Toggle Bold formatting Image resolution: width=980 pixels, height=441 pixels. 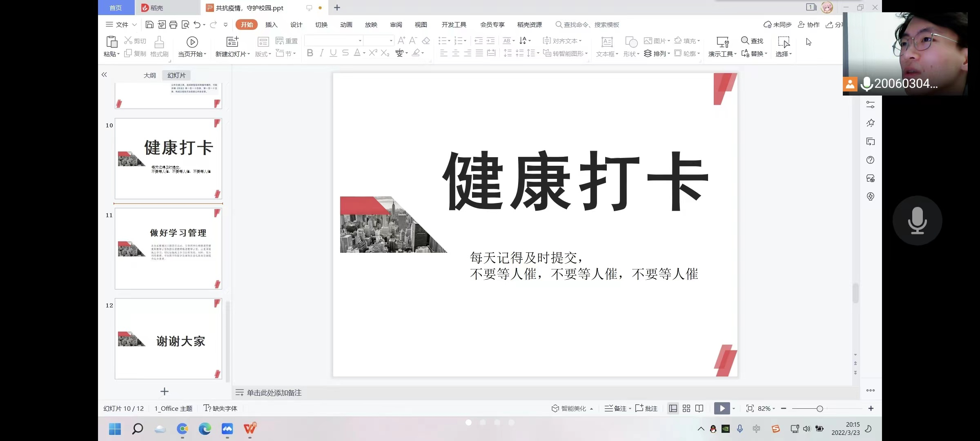point(310,53)
